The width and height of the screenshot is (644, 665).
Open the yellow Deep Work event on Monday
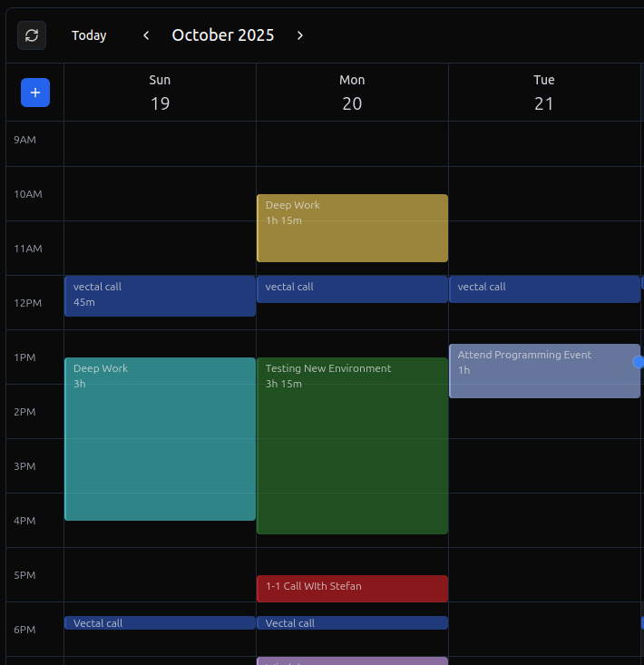(352, 229)
